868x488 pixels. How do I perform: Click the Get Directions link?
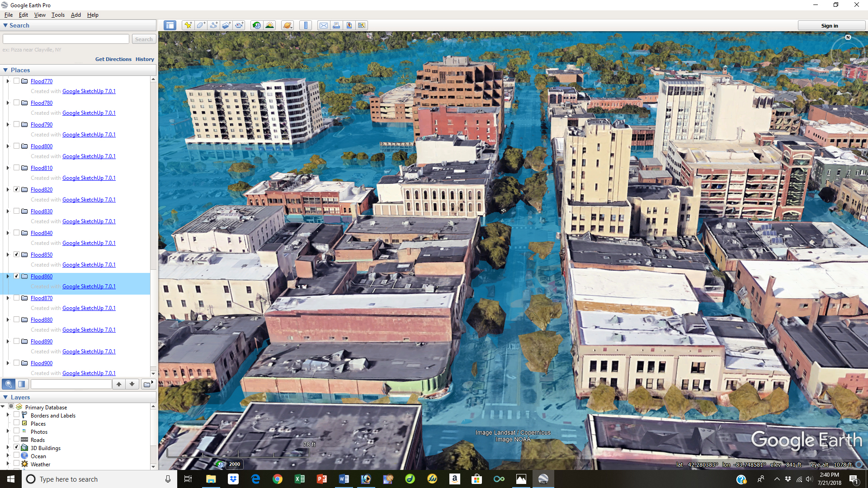pyautogui.click(x=113, y=59)
